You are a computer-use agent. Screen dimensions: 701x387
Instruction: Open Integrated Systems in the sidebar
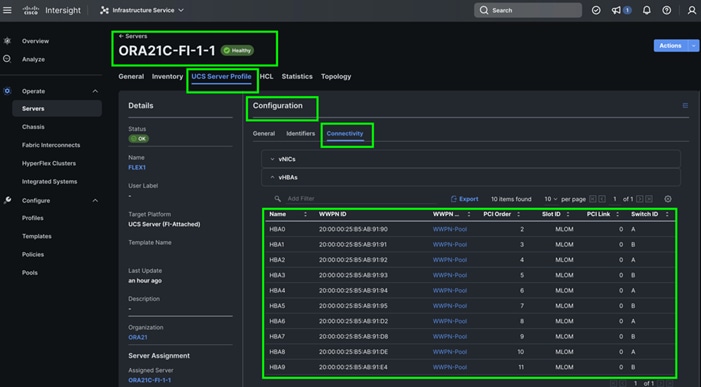pos(49,182)
